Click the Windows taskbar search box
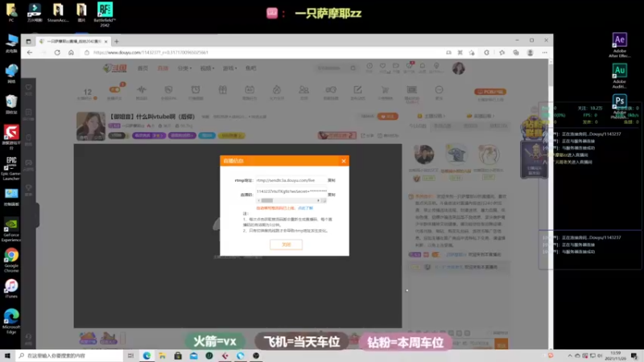Image resolution: width=644 pixels, height=362 pixels. (x=70, y=356)
